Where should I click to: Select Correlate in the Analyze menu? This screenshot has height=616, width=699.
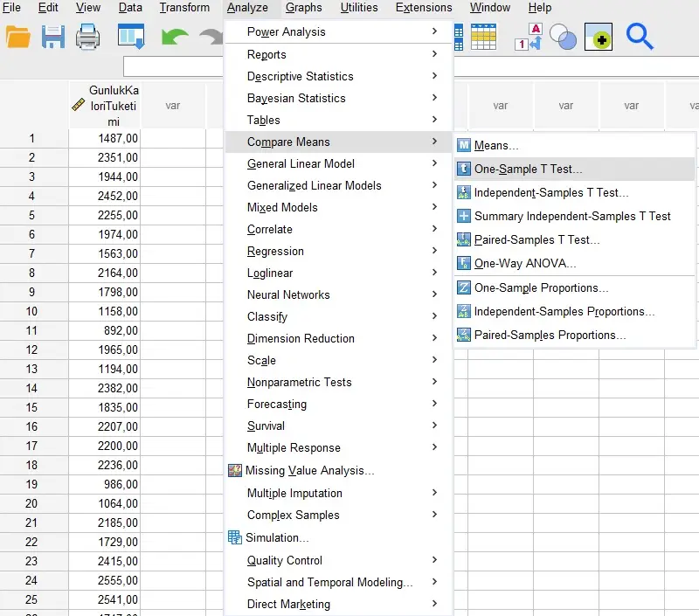coord(339,229)
